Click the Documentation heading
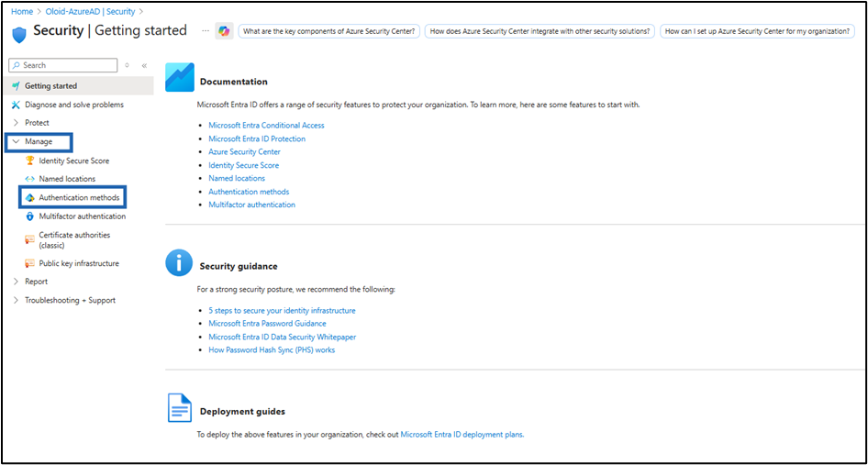This screenshot has height=465, width=868. [x=234, y=82]
